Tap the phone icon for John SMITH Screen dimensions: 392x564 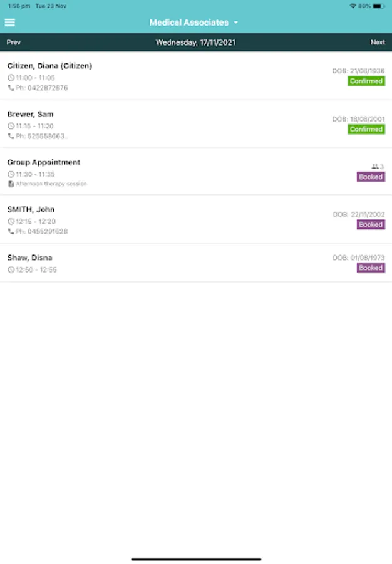(x=11, y=232)
